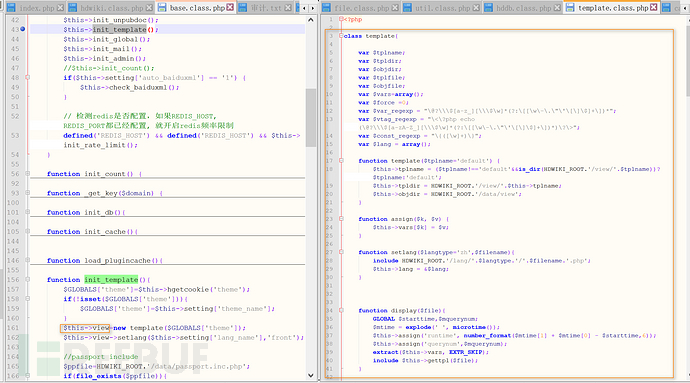This screenshot has width=690, height=383.
Task: Click the save icon on file.class.php tab
Action: click(x=327, y=7)
